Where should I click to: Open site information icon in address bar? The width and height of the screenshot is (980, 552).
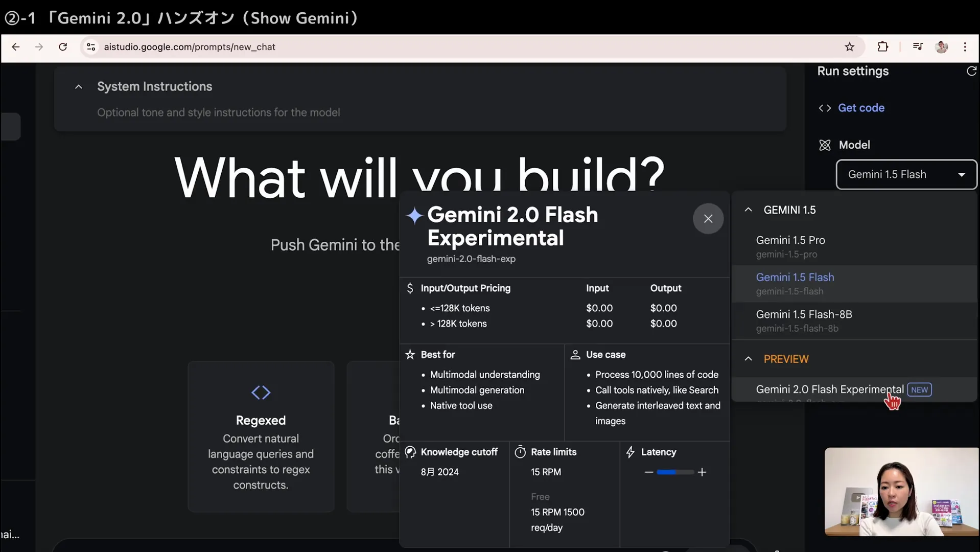(x=91, y=47)
